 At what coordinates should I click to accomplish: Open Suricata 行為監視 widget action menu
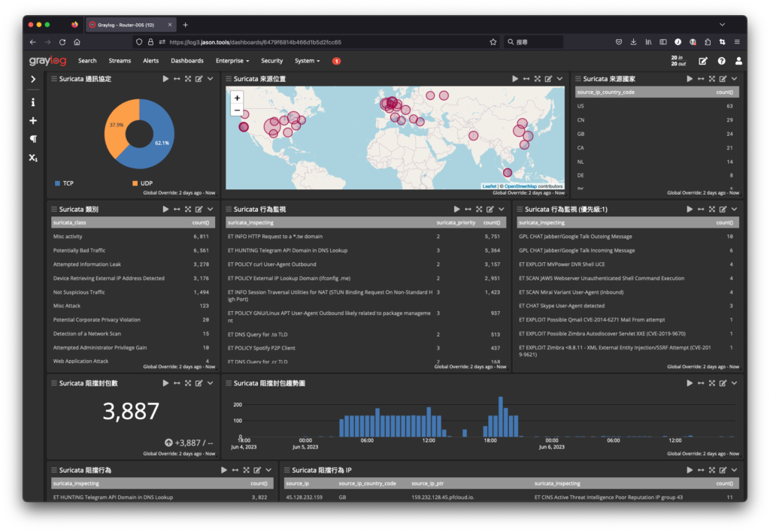(502, 210)
